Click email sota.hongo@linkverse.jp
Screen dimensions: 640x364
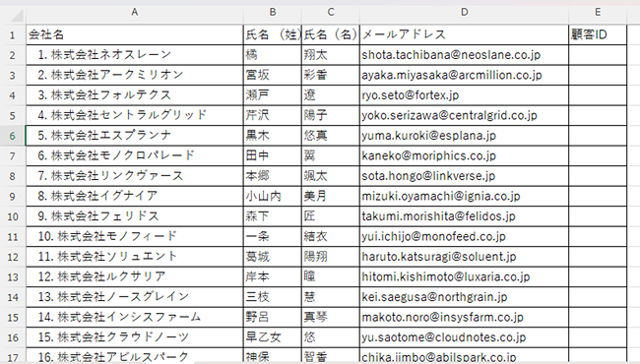pyautogui.click(x=464, y=176)
